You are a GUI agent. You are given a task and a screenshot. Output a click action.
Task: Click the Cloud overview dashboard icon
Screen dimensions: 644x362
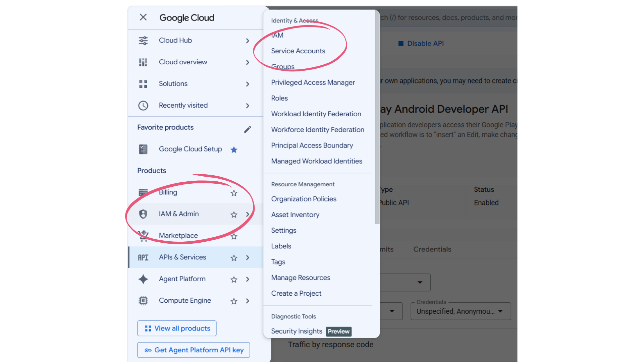pos(143,62)
